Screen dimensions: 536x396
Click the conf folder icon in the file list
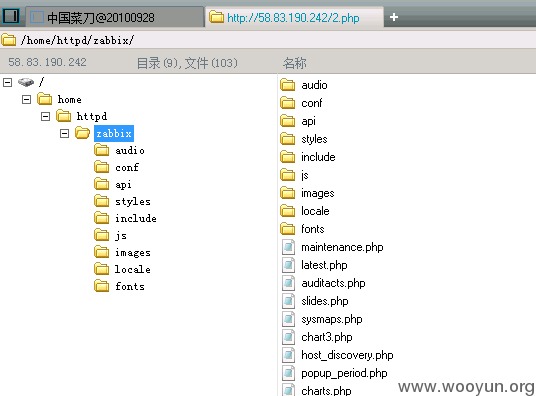pos(287,103)
